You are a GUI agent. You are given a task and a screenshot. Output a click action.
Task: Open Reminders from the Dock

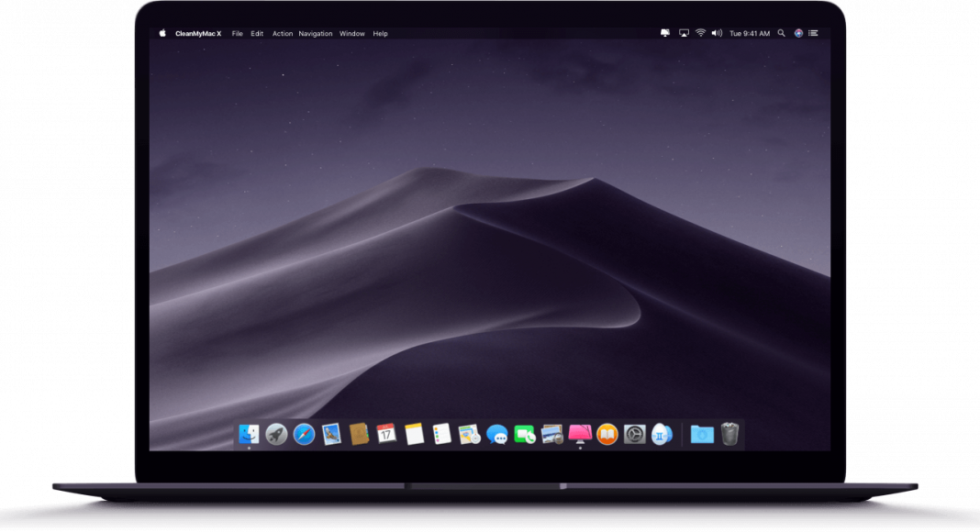point(441,434)
